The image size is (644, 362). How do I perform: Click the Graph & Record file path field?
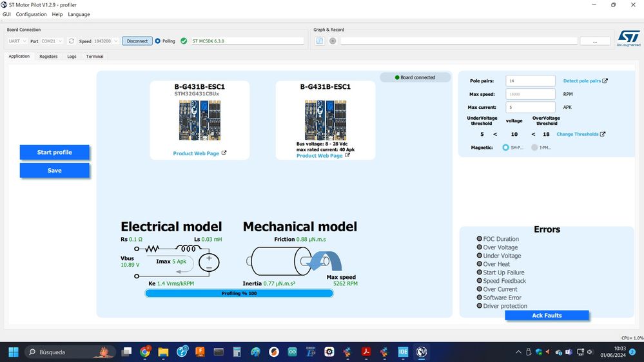[x=459, y=41]
